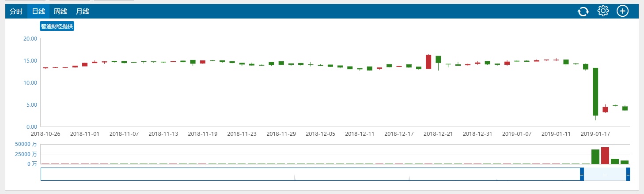The image size is (644, 194).
Task: Click the tallest red volume bar
Action: pyautogui.click(x=605, y=156)
